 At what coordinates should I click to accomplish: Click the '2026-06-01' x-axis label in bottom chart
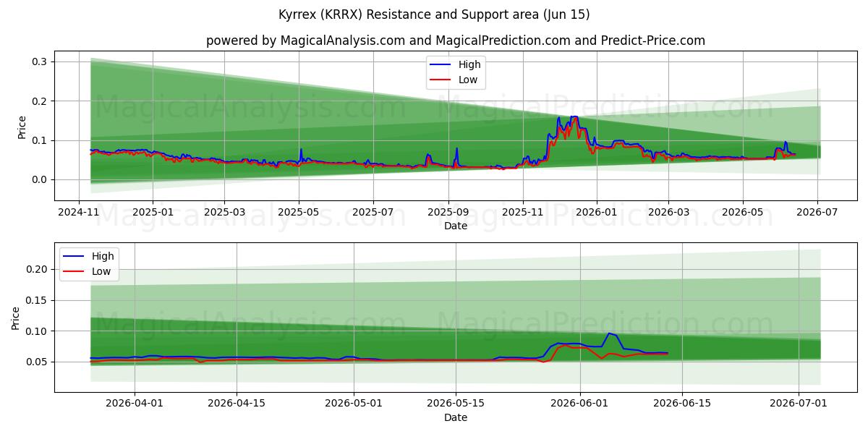[580, 404]
